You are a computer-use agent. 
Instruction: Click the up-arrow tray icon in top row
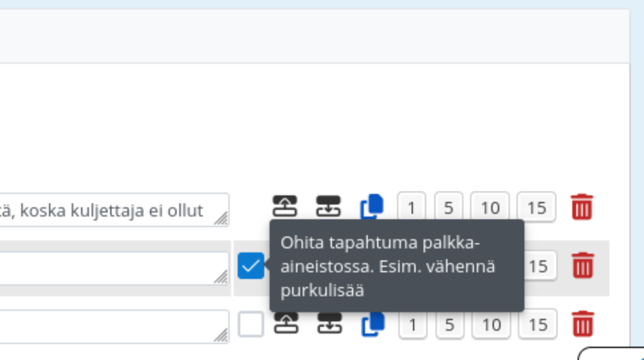pyautogui.click(x=285, y=207)
